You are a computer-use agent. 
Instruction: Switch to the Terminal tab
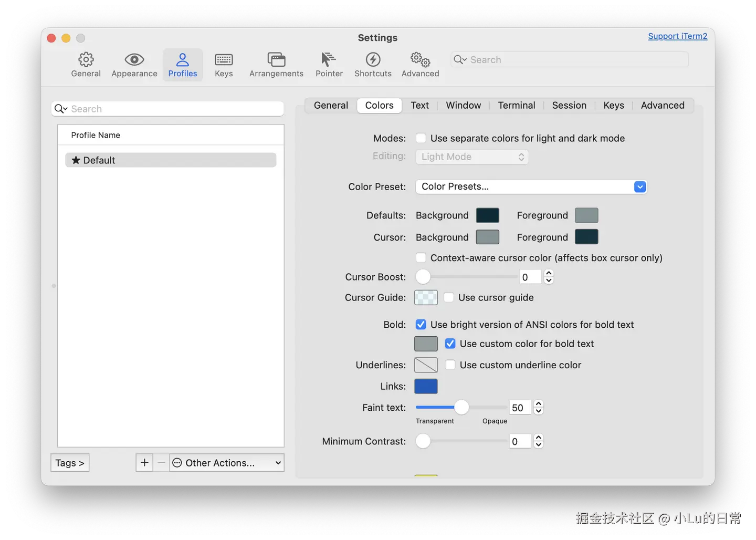517,106
